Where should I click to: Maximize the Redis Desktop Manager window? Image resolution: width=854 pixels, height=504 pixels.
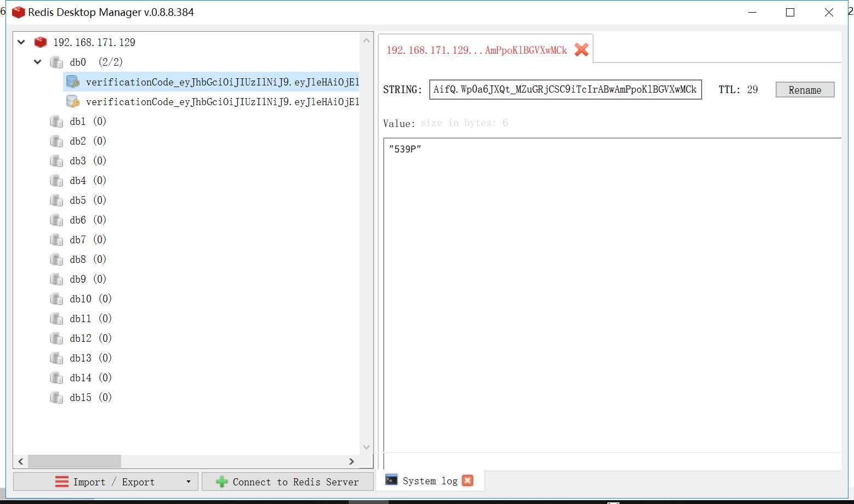point(790,12)
